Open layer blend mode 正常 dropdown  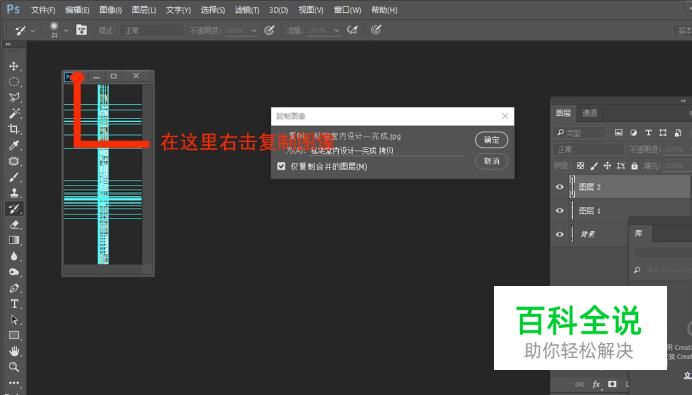pos(589,150)
